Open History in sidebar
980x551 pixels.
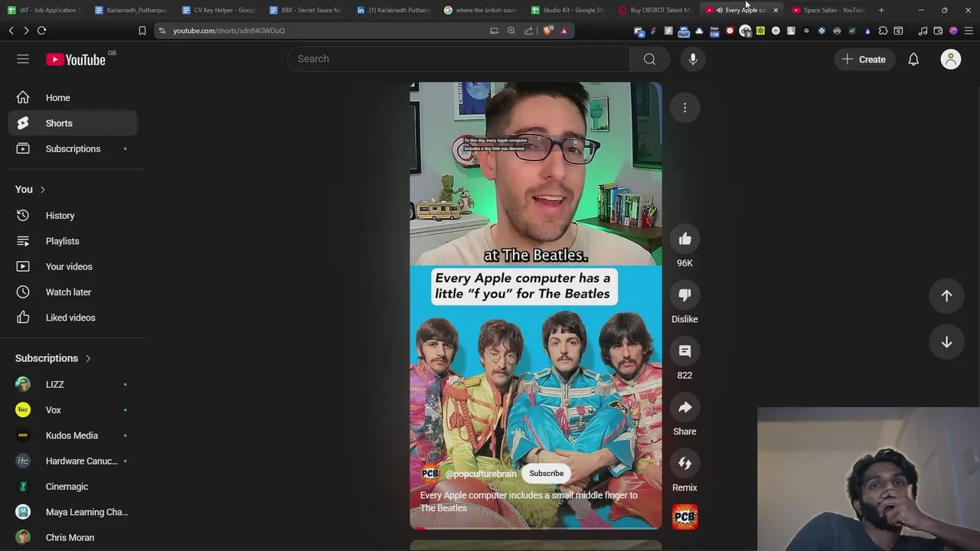(73, 216)
